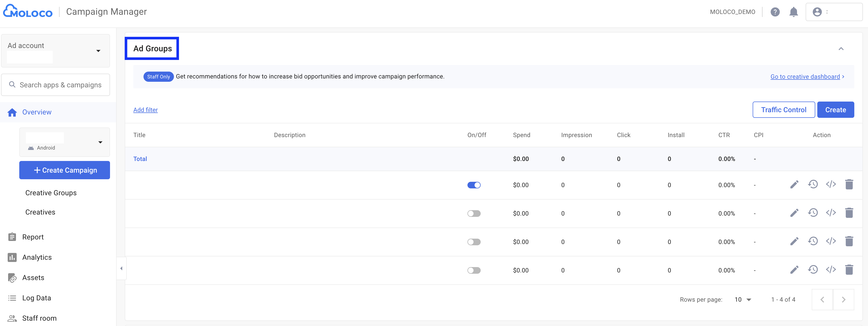This screenshot has width=868, height=326.
Task: Open Analytics in the sidebar
Action: 37,257
